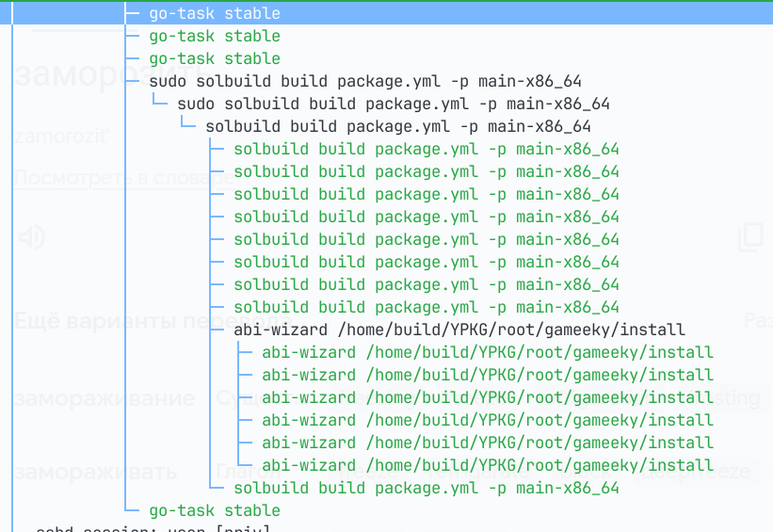Image resolution: width=773 pixels, height=532 pixels.
Task: Click tree connector before non-sudo white solbuild row
Action: (x=192, y=126)
